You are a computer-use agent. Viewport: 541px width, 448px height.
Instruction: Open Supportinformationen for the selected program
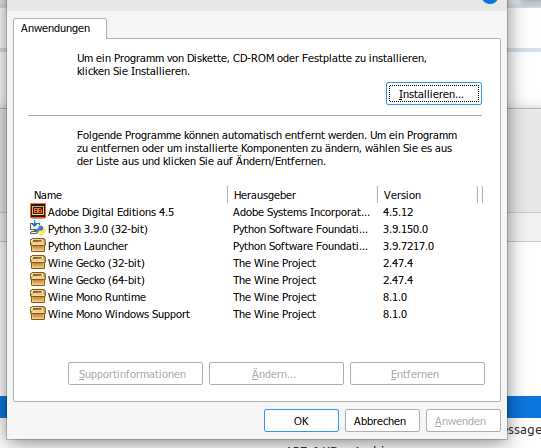(135, 373)
